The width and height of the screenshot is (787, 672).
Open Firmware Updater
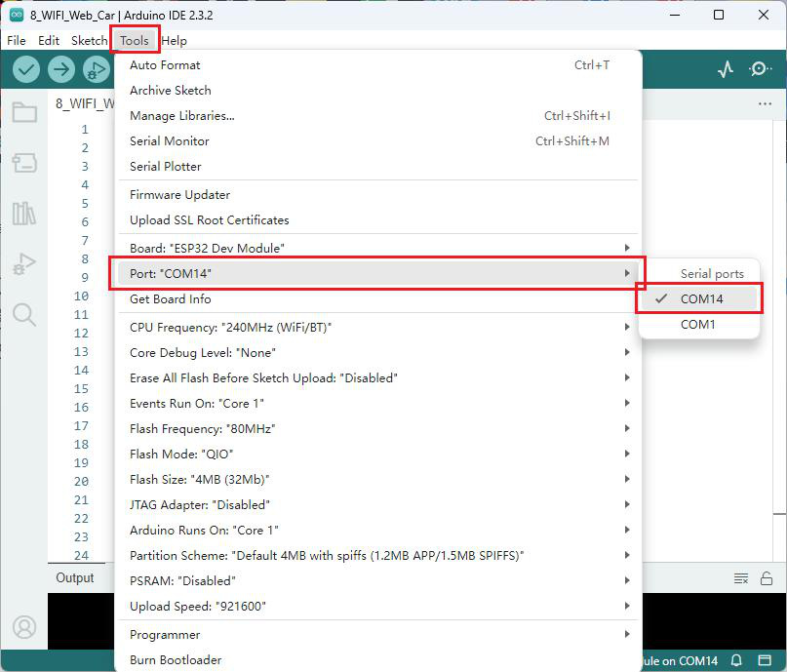click(378, 194)
